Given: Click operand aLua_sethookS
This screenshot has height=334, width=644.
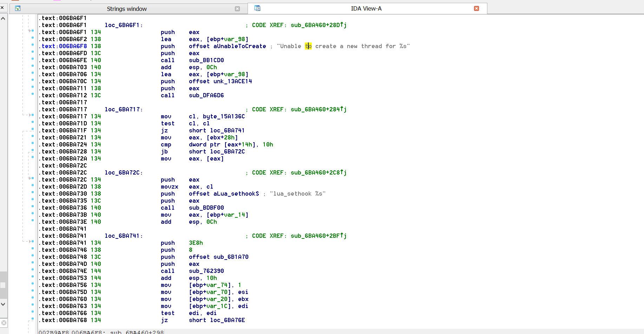Looking at the screenshot, I should 236,194.
